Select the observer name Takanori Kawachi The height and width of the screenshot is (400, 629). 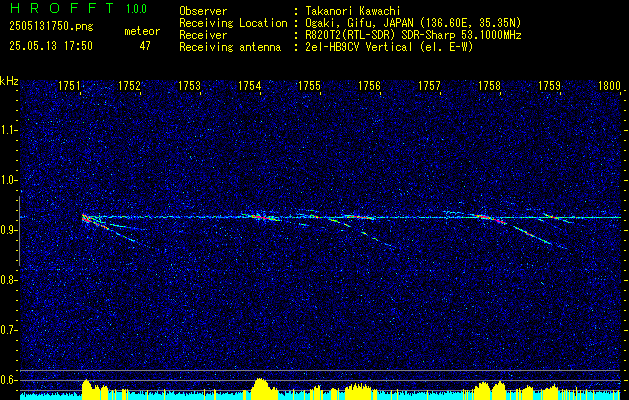coord(353,11)
